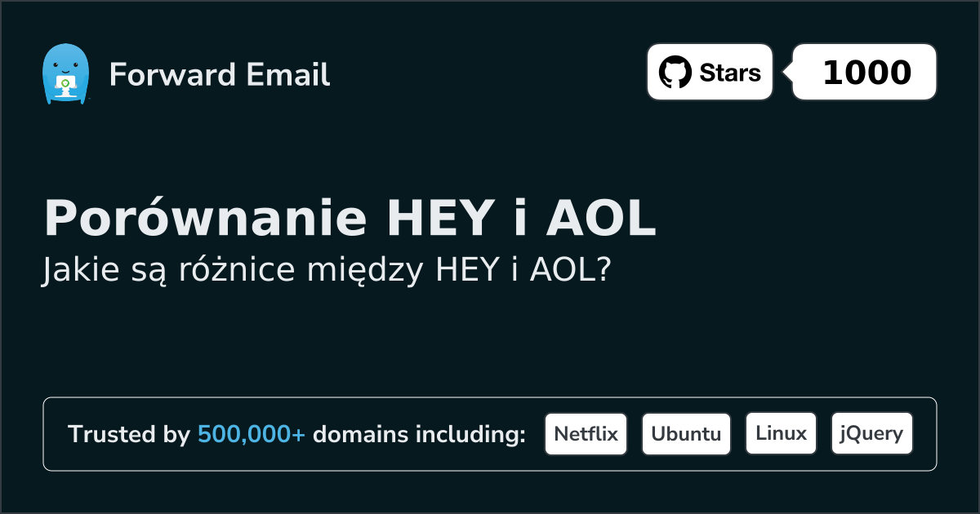Select the Ubuntu badge
980x514 pixels.
pyautogui.click(x=686, y=434)
